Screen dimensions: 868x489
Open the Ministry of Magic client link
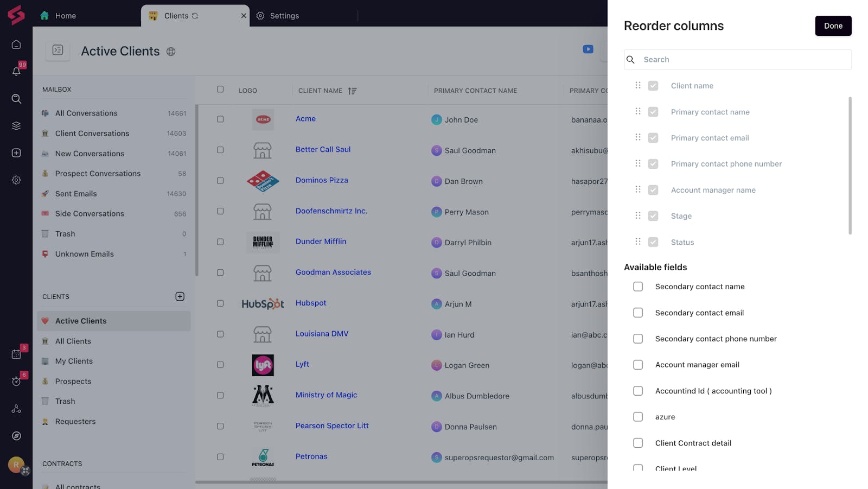[x=326, y=395]
